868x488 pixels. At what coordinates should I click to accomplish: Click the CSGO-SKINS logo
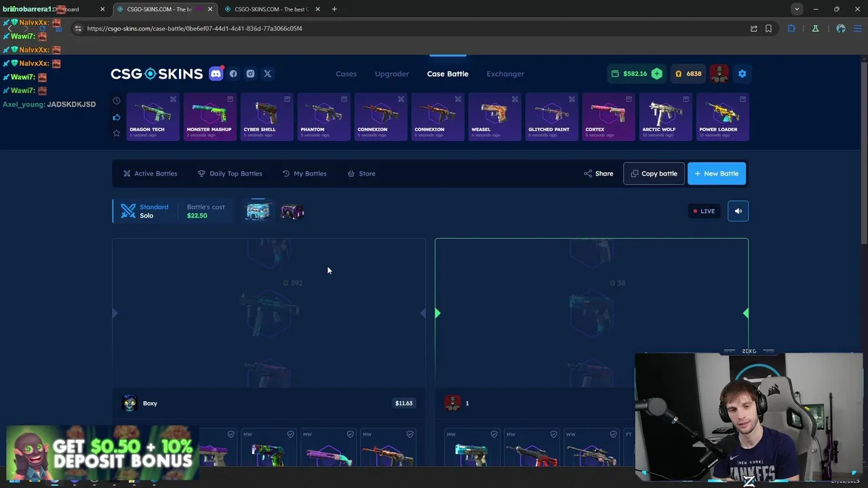click(x=157, y=74)
